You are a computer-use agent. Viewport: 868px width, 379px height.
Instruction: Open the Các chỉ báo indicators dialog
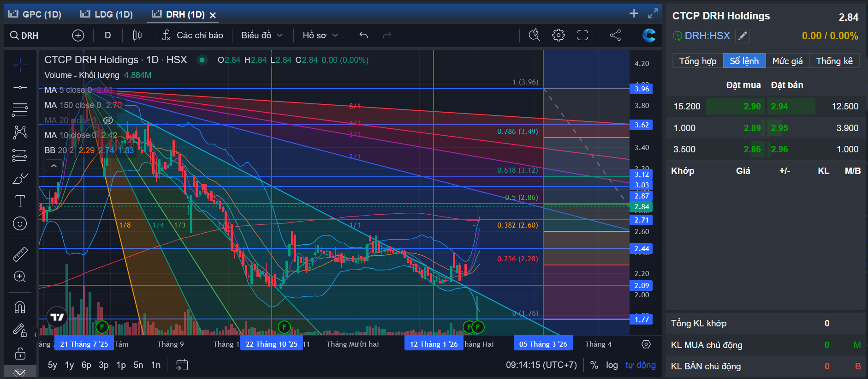pos(193,35)
